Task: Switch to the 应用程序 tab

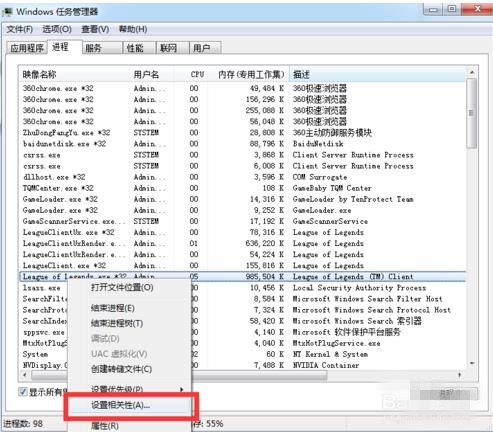Action: point(27,48)
